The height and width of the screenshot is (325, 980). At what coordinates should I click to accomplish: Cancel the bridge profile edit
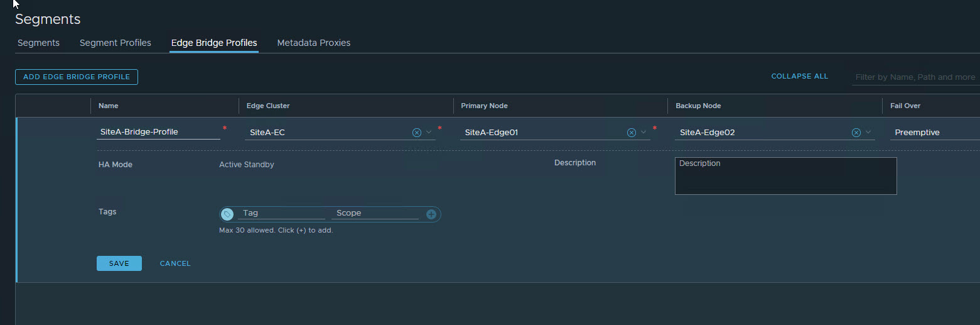(175, 263)
